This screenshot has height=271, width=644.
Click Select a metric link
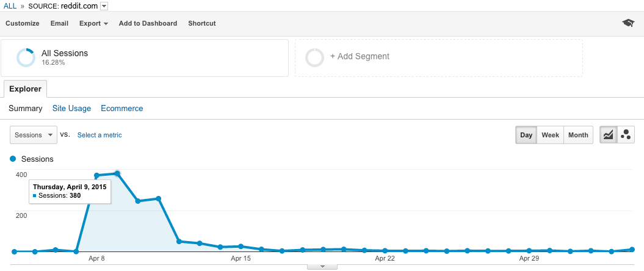coord(99,135)
